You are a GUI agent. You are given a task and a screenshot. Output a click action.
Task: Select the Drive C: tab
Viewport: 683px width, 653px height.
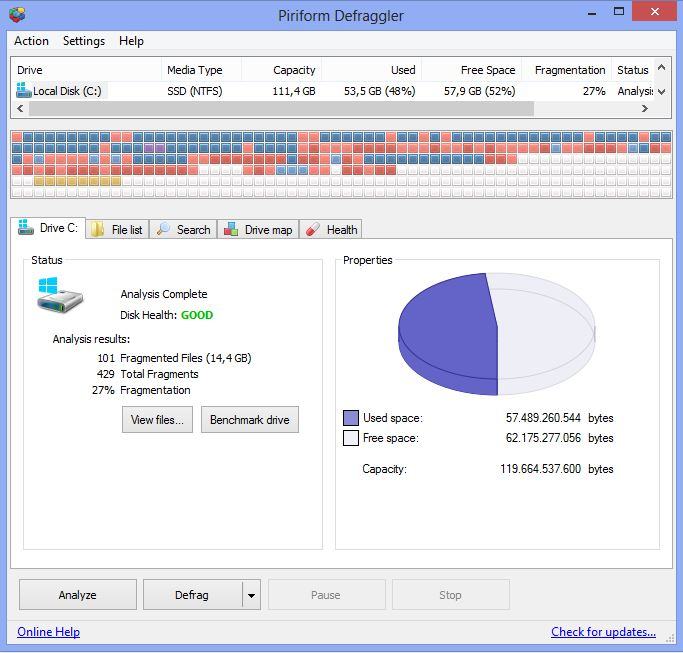pos(48,228)
